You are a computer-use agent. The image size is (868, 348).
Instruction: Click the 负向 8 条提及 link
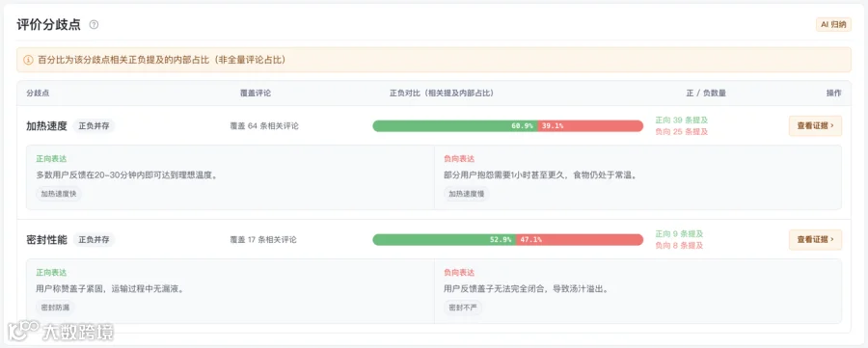tap(679, 246)
